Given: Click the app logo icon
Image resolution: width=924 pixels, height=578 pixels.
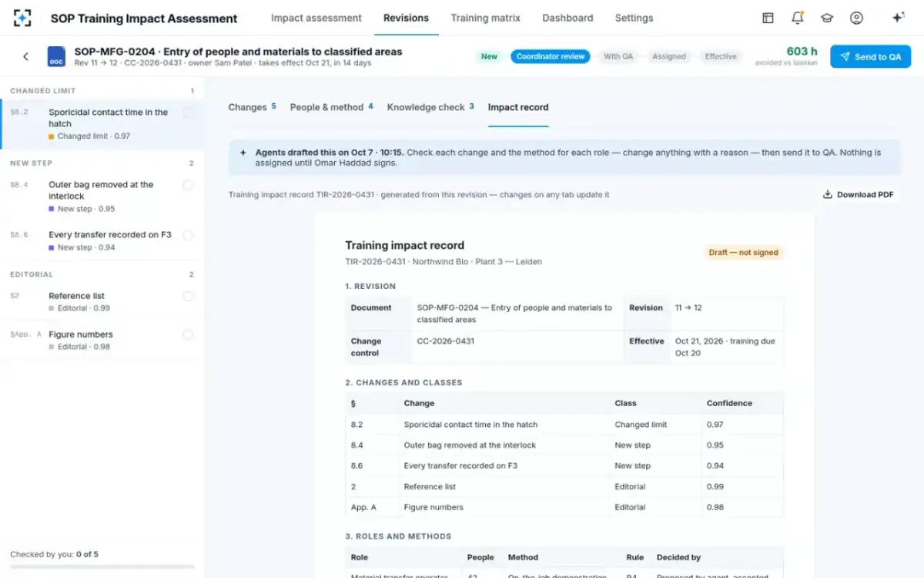Looking at the screenshot, I should click(x=22, y=18).
